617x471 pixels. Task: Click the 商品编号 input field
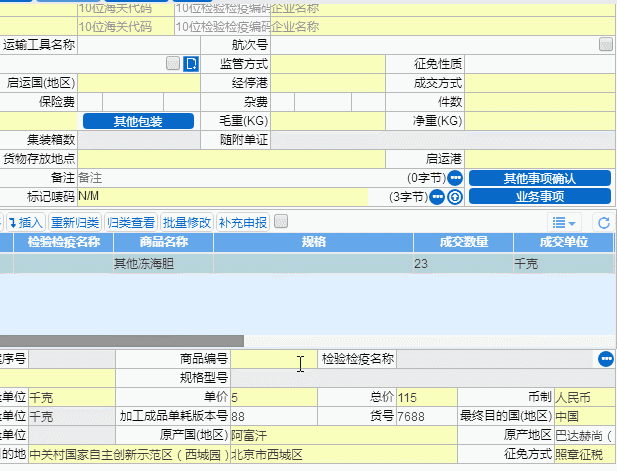[274, 359]
